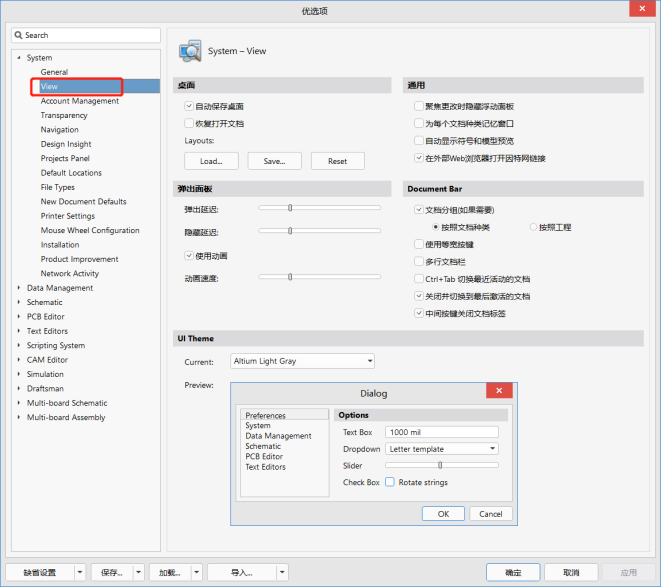Expand the PCB Editor tree node
The image size is (662, 587).
click(x=18, y=317)
